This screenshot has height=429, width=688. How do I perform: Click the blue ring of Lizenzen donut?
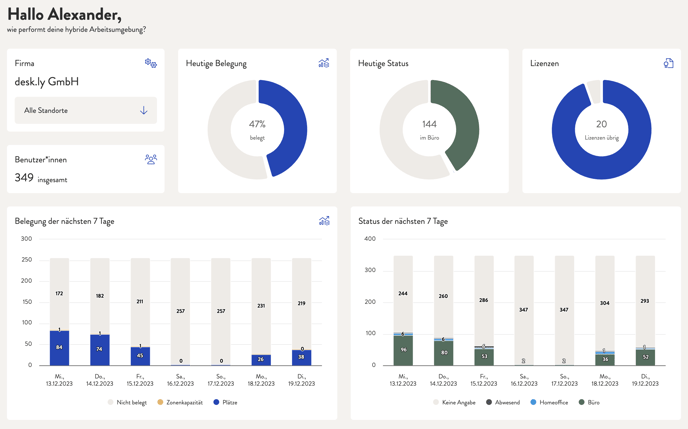[x=602, y=168]
